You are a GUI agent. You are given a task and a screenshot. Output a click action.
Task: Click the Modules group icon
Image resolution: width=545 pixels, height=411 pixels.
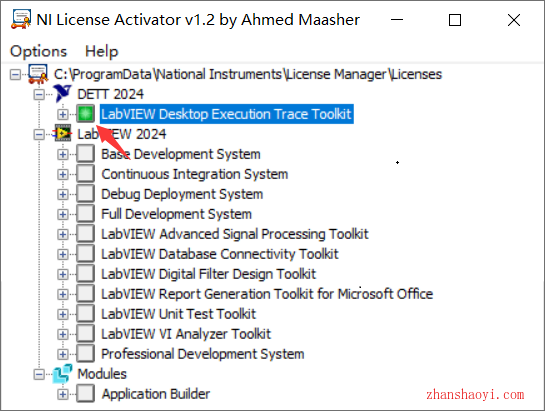click(x=63, y=374)
